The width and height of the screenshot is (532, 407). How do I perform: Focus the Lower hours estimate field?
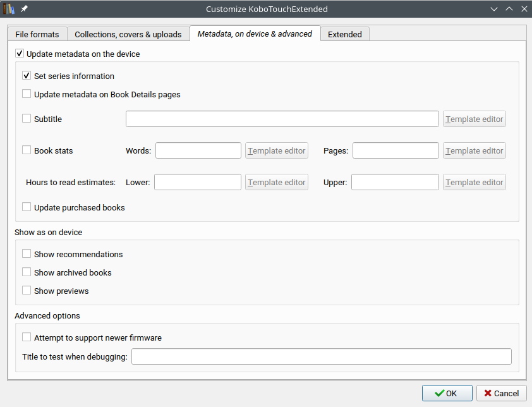[x=198, y=182]
